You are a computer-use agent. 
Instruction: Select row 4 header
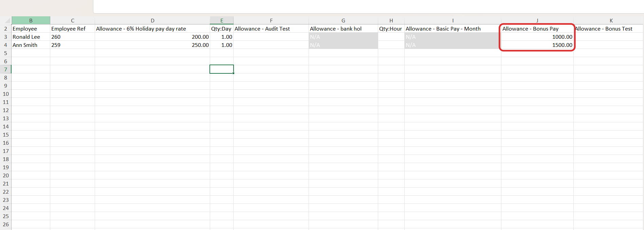coord(6,45)
